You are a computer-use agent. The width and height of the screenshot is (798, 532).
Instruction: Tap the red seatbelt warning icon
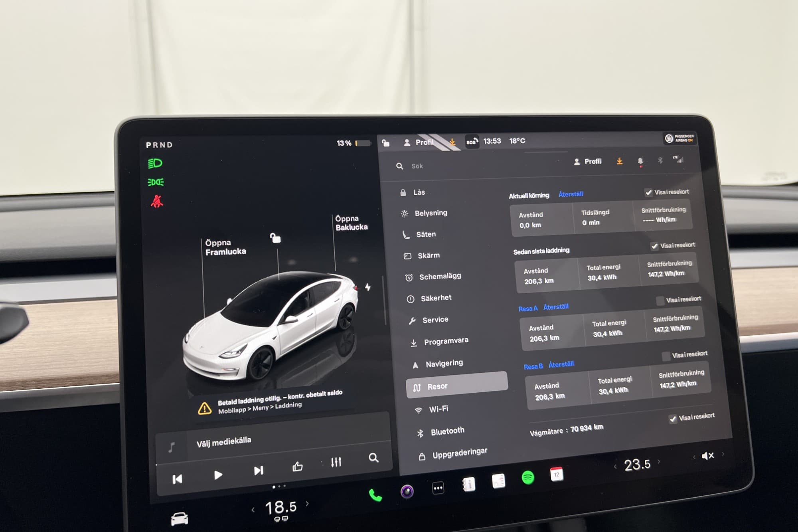pos(157,201)
